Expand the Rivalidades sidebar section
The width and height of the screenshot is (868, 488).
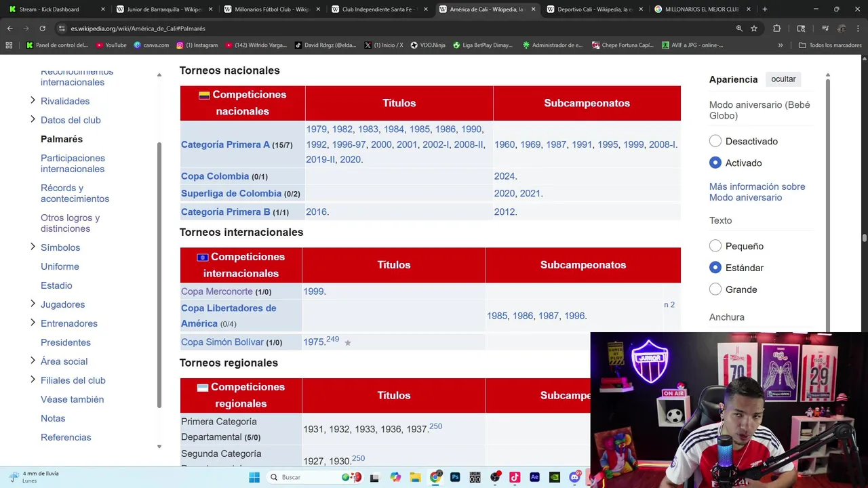pos(33,100)
